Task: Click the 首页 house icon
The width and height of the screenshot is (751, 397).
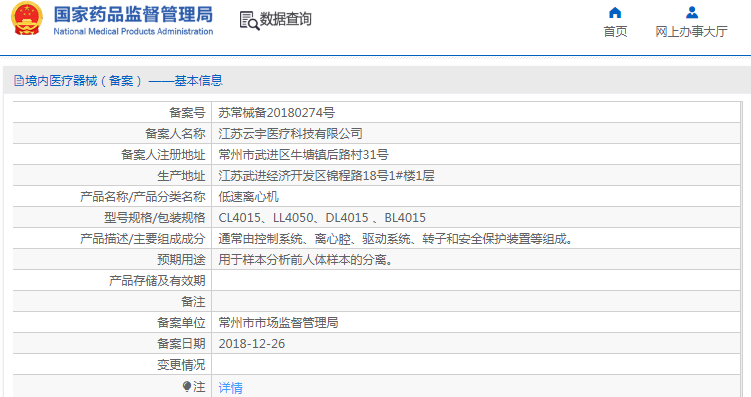Action: pos(615,12)
